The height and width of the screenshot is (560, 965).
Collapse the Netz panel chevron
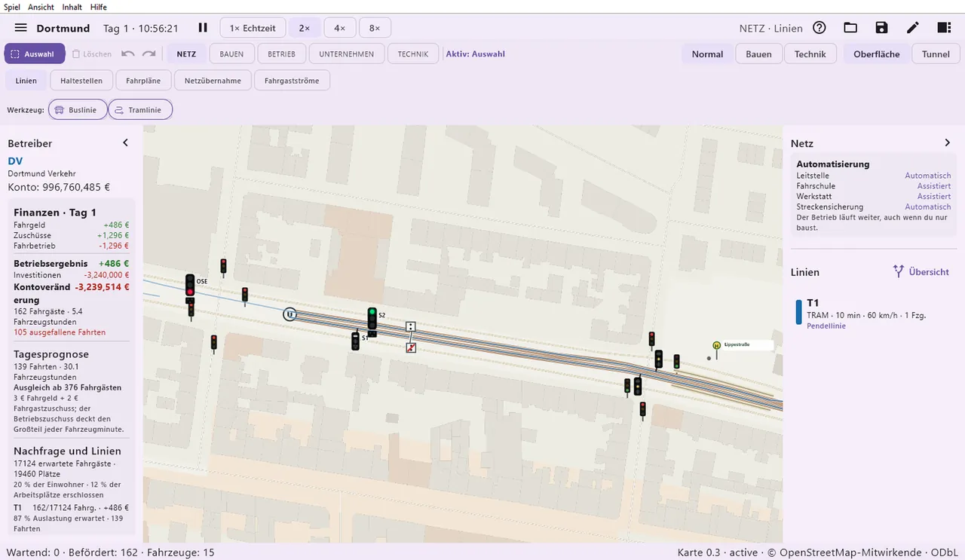coord(948,143)
